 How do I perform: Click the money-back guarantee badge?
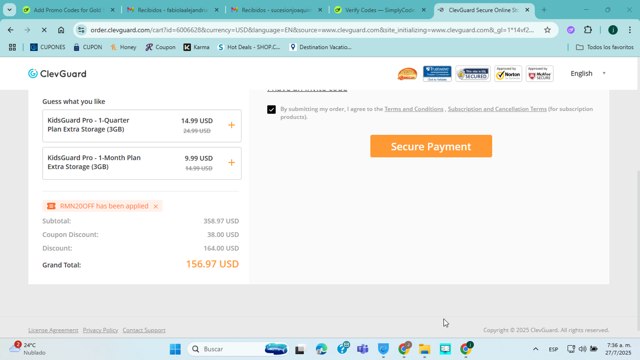(407, 74)
